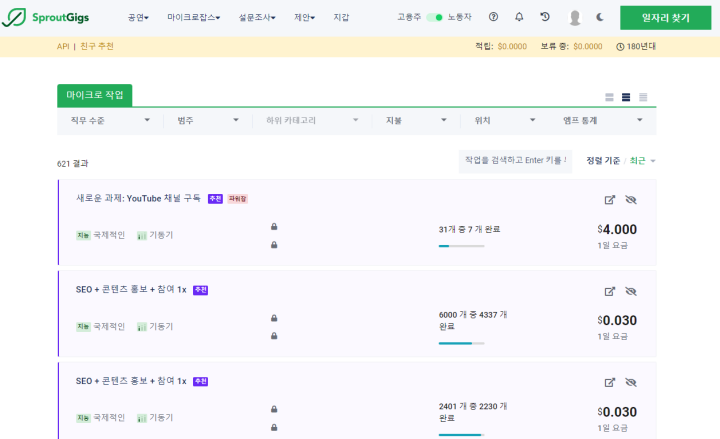The height and width of the screenshot is (439, 720).
Task: Click the top lock icon in 2401개 job
Action: (x=274, y=409)
